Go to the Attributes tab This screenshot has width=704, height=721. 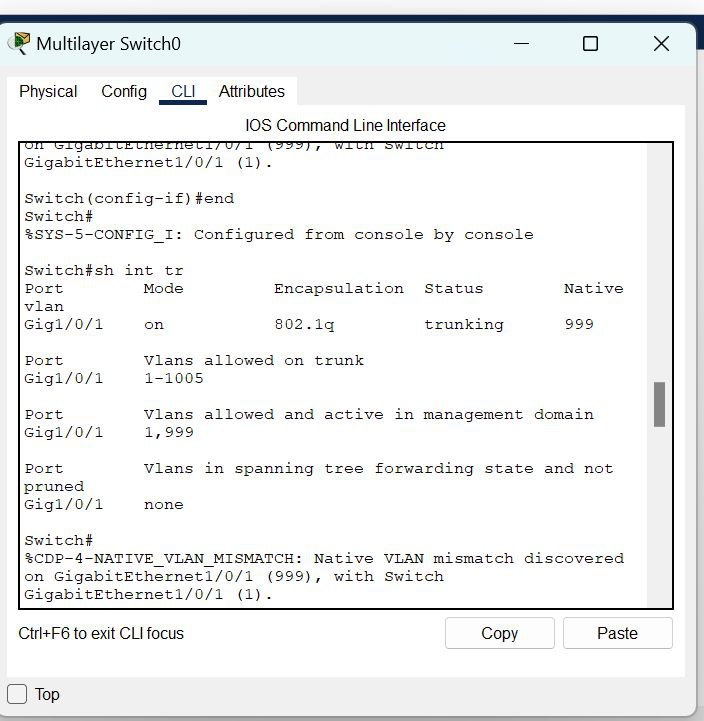coord(251,91)
